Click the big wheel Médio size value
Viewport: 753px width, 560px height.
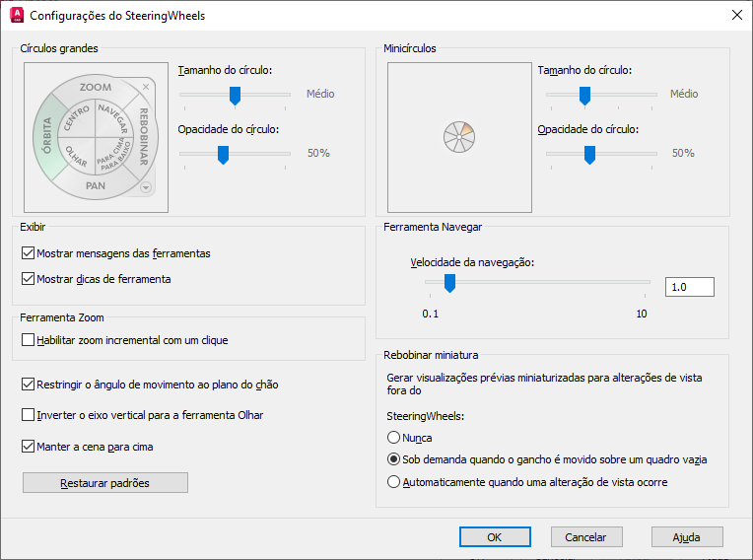320,94
